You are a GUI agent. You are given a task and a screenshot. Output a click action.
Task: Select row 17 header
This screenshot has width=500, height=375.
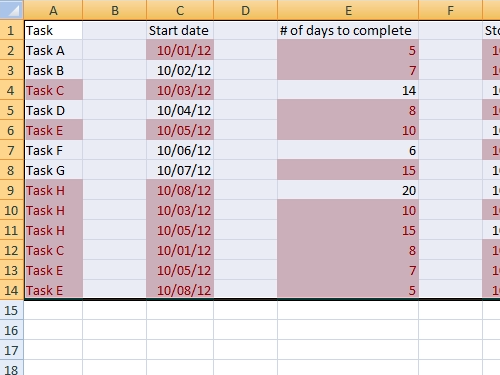click(x=12, y=350)
